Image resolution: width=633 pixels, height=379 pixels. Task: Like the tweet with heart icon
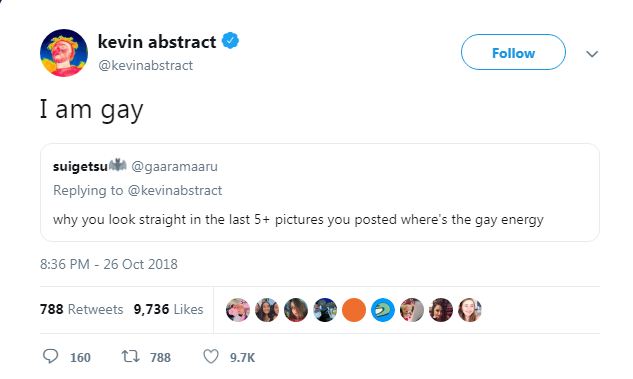point(210,356)
